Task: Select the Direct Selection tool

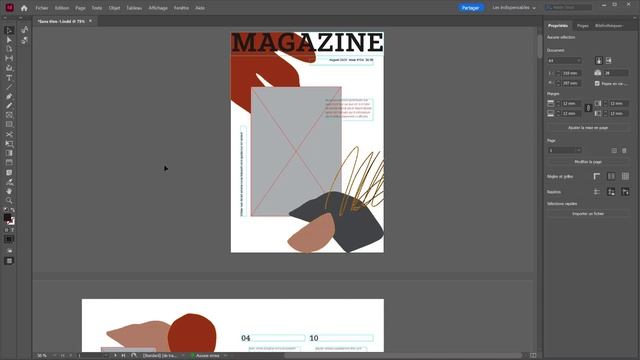Action: [9, 40]
